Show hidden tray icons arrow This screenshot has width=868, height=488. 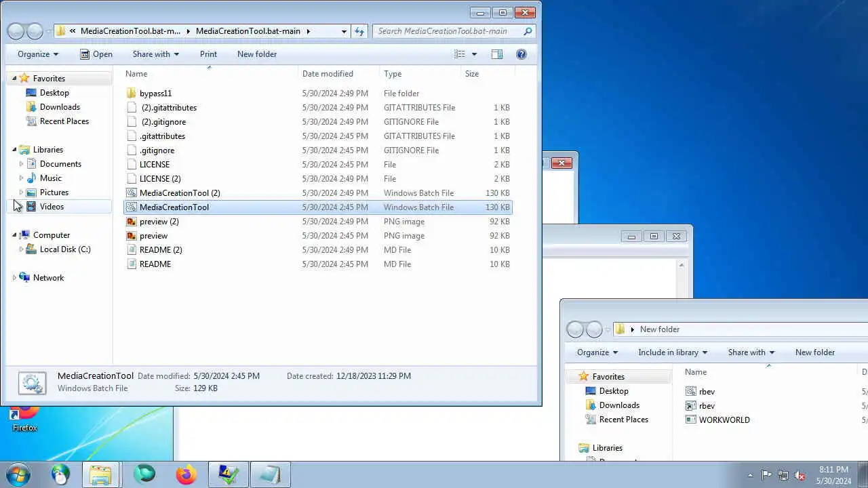[x=750, y=475]
